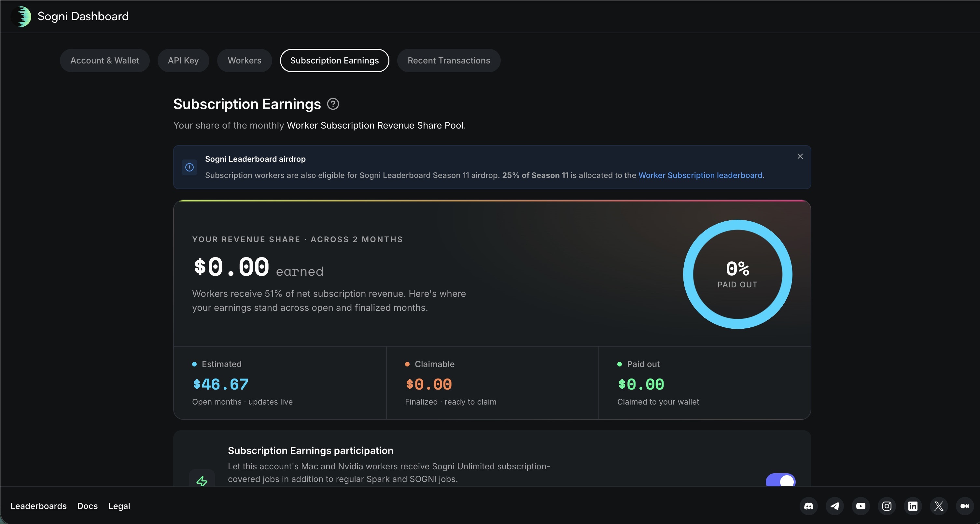Open the Leaderboards footer link
Image resolution: width=980 pixels, height=524 pixels.
point(38,506)
